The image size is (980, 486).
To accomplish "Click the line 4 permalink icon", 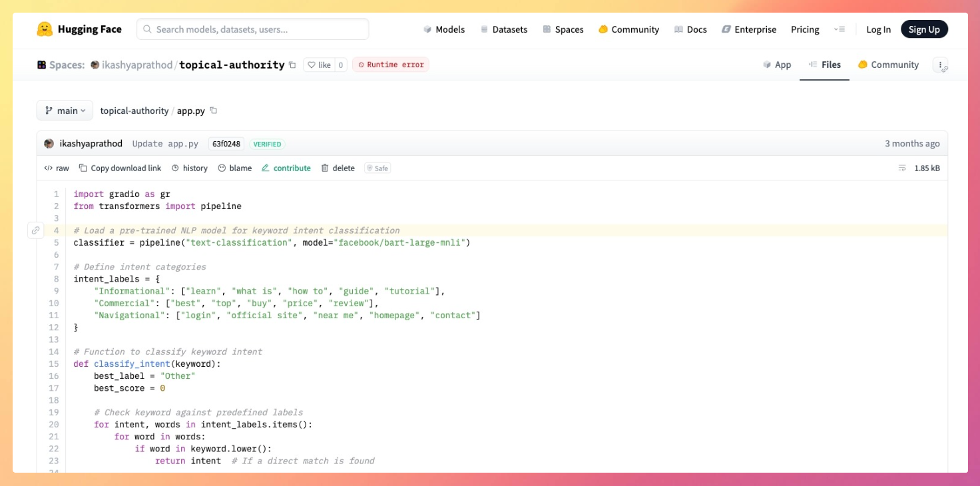I will 35,230.
